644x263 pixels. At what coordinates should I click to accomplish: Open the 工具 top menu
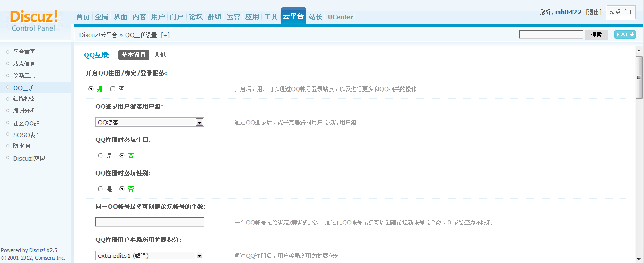[271, 17]
